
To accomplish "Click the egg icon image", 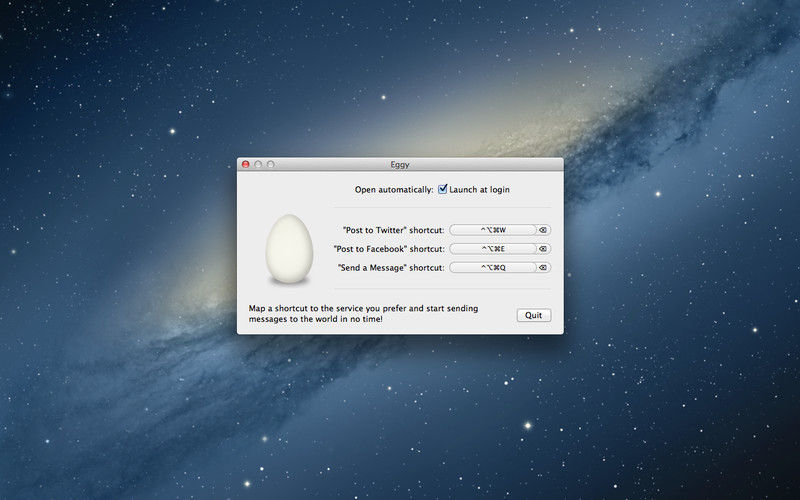I will click(289, 249).
